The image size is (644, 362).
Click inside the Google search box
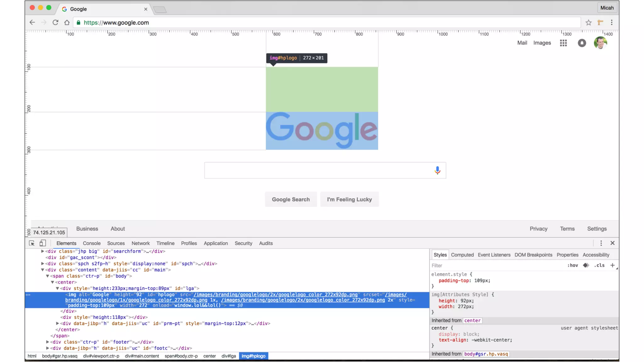(318, 170)
